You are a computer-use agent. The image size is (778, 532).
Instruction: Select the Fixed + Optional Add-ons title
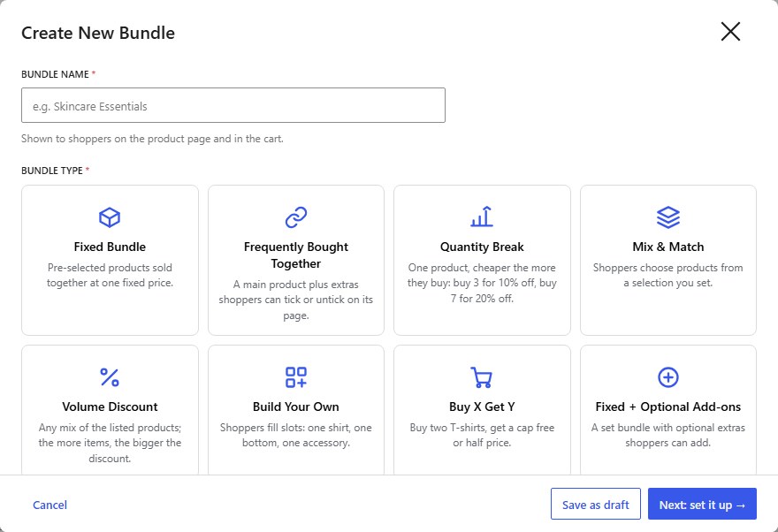[x=667, y=407]
